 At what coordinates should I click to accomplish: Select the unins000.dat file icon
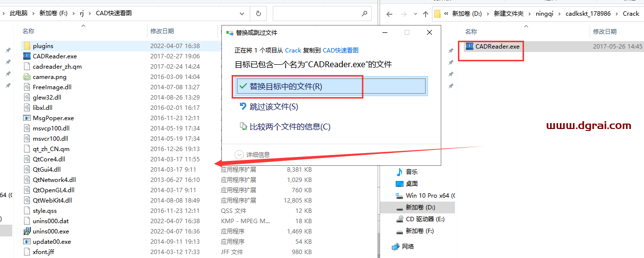(27, 221)
